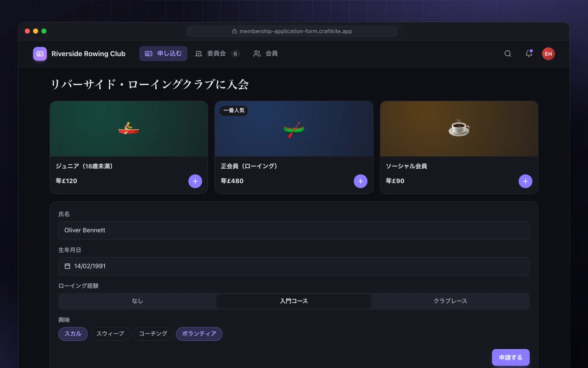Click the 年£480 price text

point(232,181)
